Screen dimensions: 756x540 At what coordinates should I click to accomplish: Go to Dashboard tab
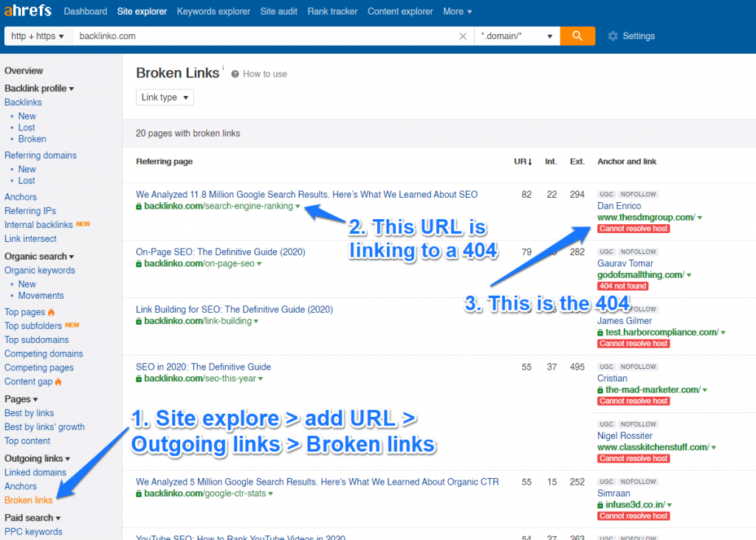pyautogui.click(x=86, y=11)
